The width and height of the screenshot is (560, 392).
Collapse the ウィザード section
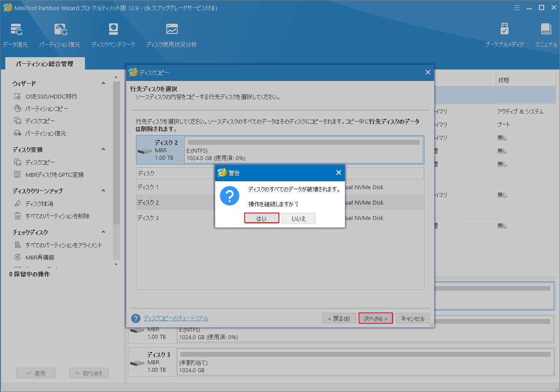point(103,83)
